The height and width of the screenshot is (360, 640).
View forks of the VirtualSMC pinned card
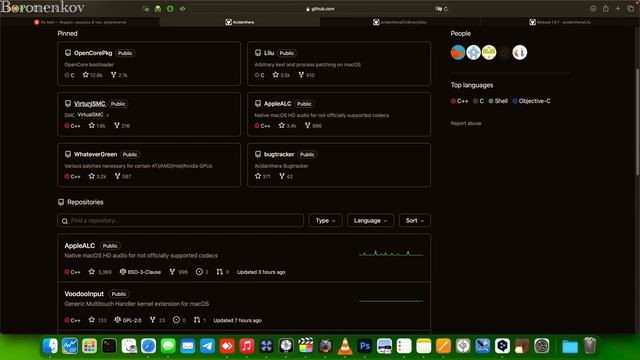[x=122, y=126]
